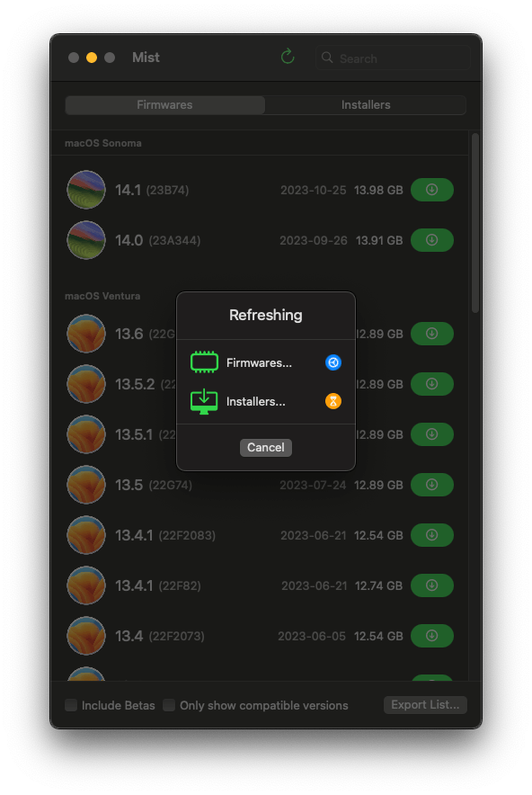The image size is (532, 795).
Task: Click the 12.74 GB size value
Action: (x=378, y=585)
